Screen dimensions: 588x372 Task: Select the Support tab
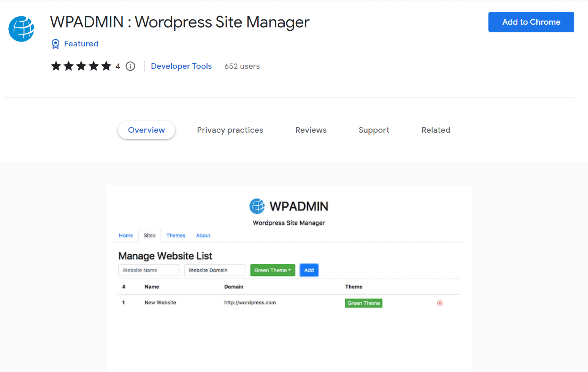[374, 130]
